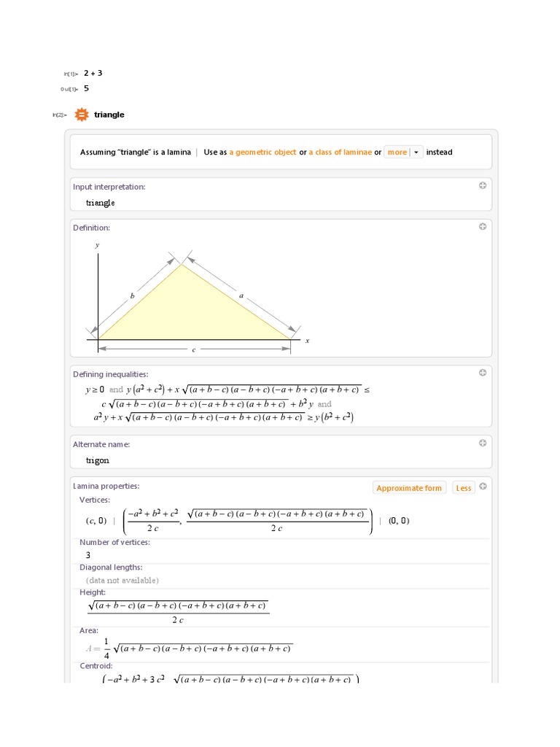The height and width of the screenshot is (747, 560).
Task: Click the plus icon on Lamina properties pod
Action: (x=483, y=487)
